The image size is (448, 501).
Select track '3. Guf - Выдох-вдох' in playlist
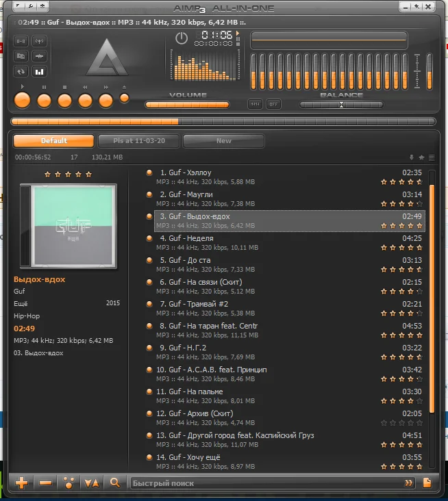[289, 221]
